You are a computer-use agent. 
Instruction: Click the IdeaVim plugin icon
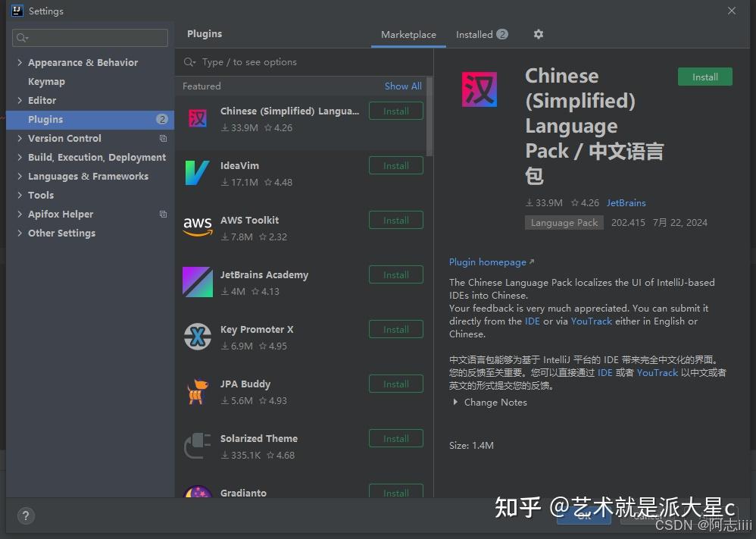pyautogui.click(x=197, y=173)
